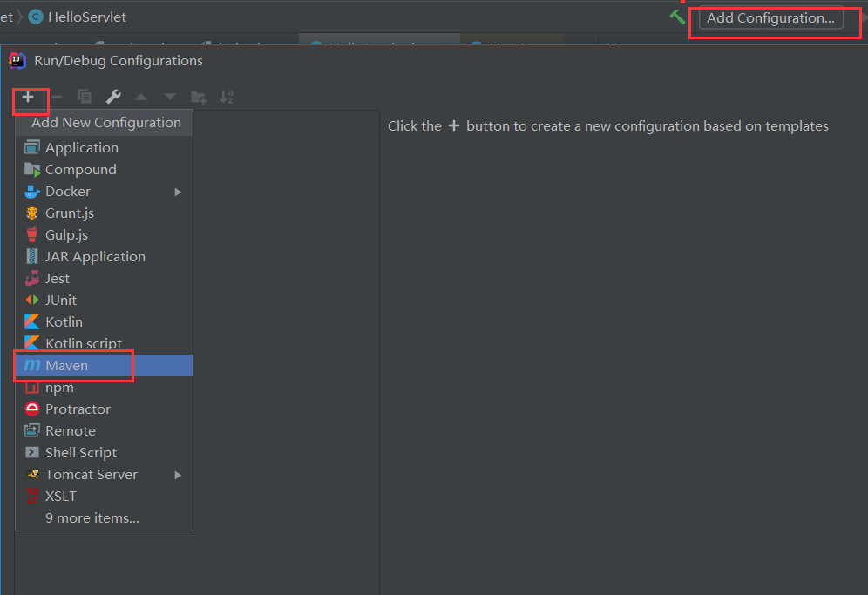Select Jest configuration type
The height and width of the screenshot is (595, 868).
pyautogui.click(x=104, y=279)
